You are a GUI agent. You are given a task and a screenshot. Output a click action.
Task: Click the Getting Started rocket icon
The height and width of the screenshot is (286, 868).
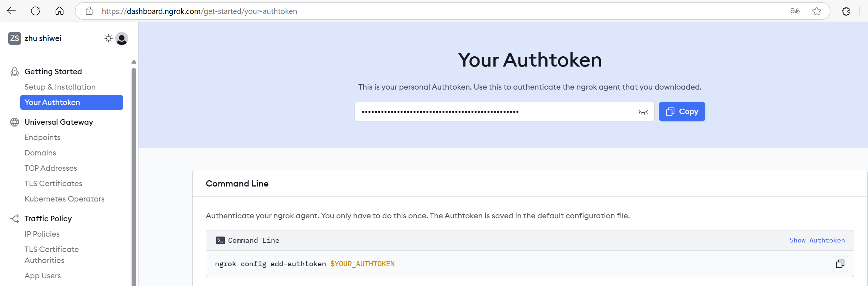pos(15,72)
